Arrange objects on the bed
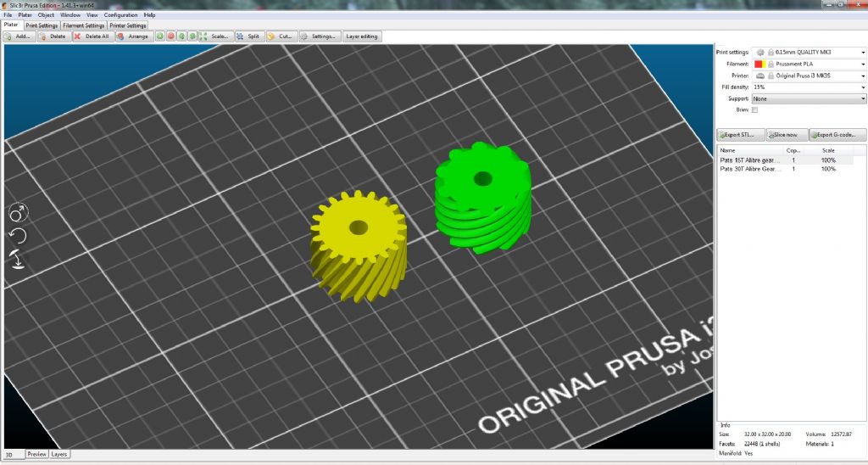This screenshot has height=465, width=868. 133,36
